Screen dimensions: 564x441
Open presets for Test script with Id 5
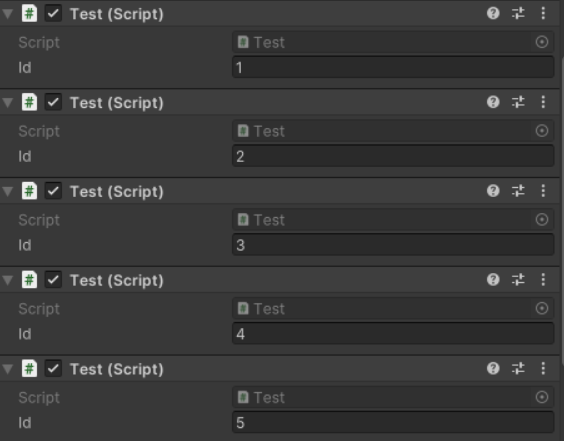[x=518, y=369]
